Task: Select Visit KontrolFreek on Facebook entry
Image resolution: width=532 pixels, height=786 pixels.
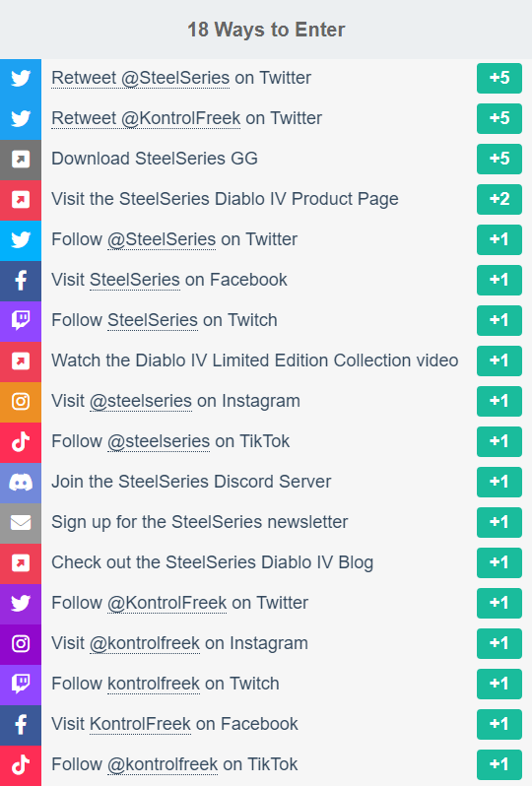Action: pyautogui.click(x=266, y=725)
